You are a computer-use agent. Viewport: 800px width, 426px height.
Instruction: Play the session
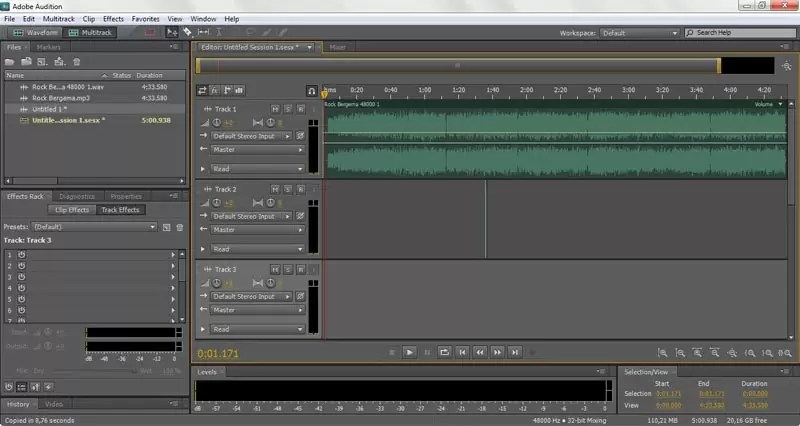[409, 352]
